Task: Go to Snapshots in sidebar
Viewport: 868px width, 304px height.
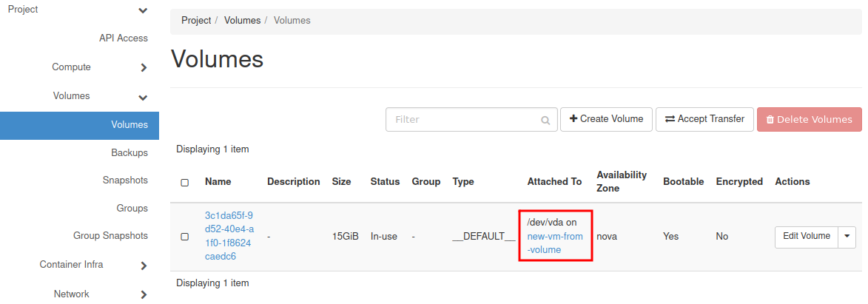Action: coord(125,180)
